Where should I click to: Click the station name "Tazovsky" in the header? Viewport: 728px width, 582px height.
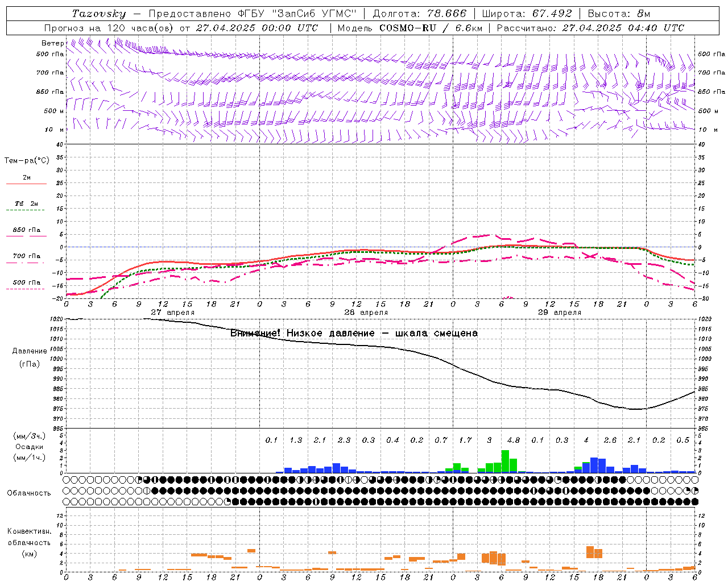[99, 14]
